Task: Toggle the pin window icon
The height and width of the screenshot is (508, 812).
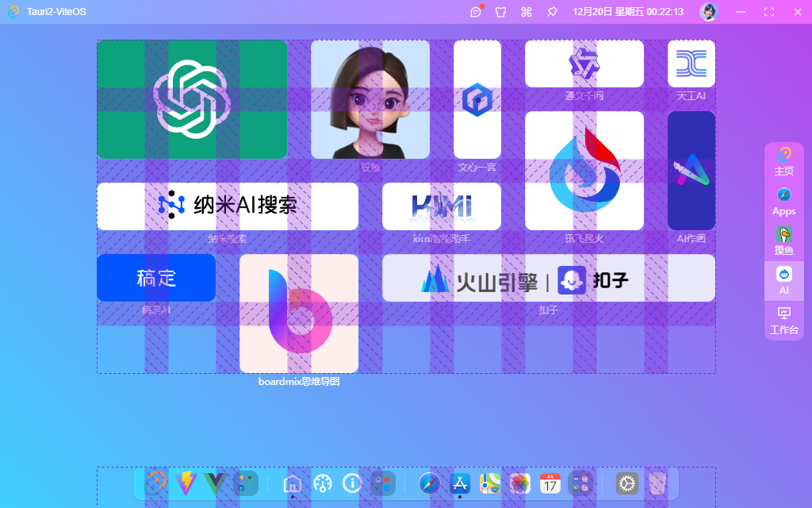Action: [x=552, y=12]
